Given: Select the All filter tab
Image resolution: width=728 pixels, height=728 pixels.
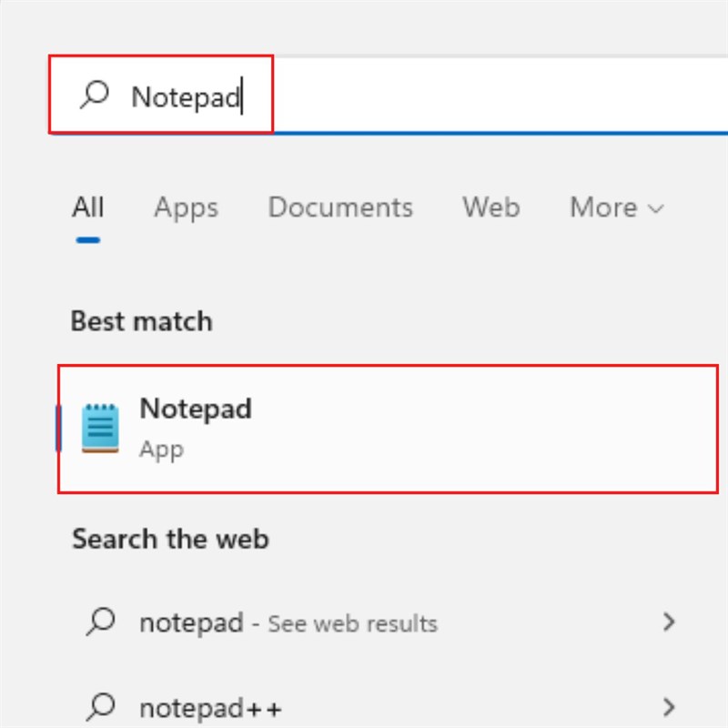Looking at the screenshot, I should coord(87,207).
